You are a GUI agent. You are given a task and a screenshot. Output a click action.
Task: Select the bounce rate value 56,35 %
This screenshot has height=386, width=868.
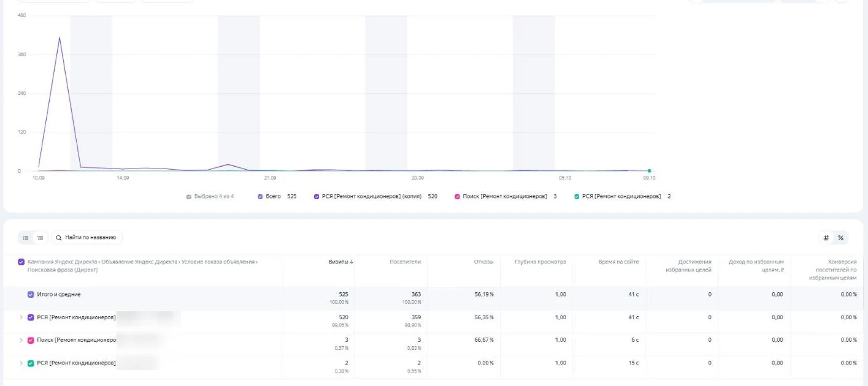[x=484, y=317]
